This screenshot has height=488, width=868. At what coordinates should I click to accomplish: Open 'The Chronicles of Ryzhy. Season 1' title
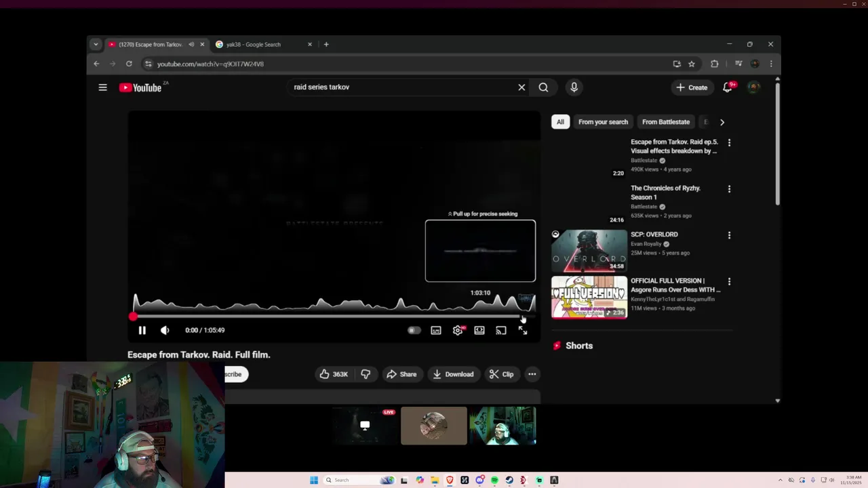pos(666,192)
